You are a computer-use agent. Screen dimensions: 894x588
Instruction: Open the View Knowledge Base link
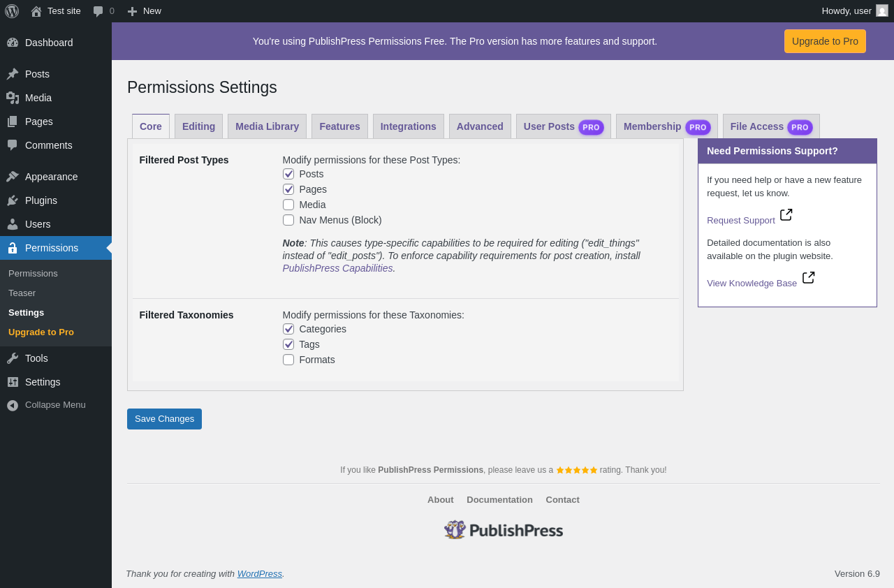click(x=752, y=284)
